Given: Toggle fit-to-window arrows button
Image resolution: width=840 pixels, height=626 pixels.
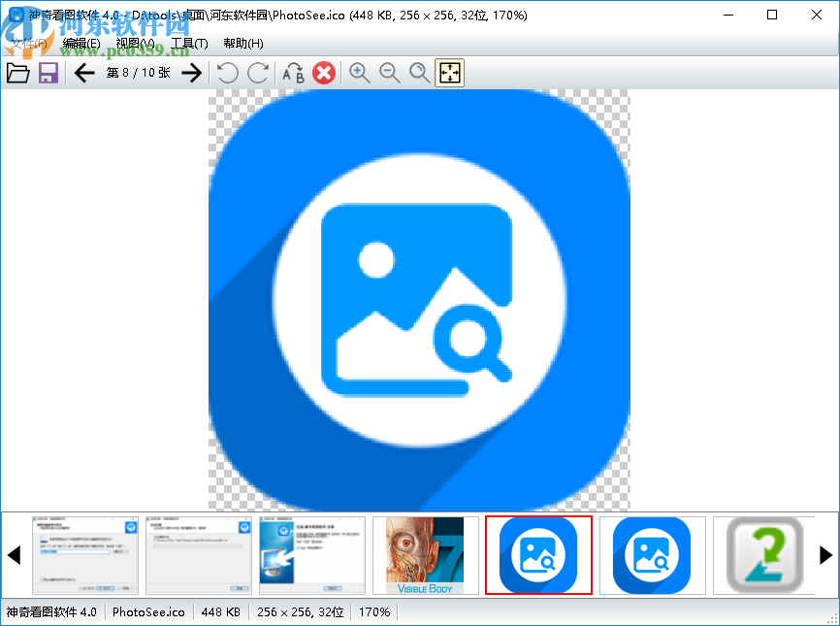Looking at the screenshot, I should [x=449, y=73].
